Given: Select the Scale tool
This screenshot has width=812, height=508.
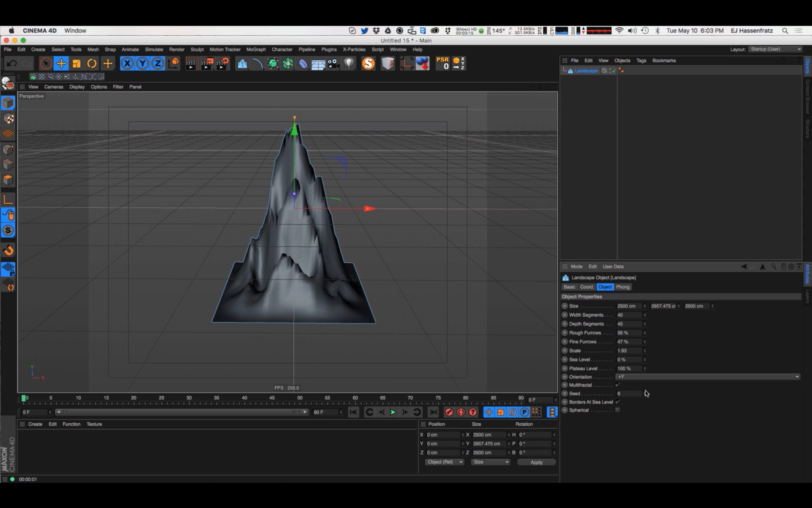Looking at the screenshot, I should 77,63.
